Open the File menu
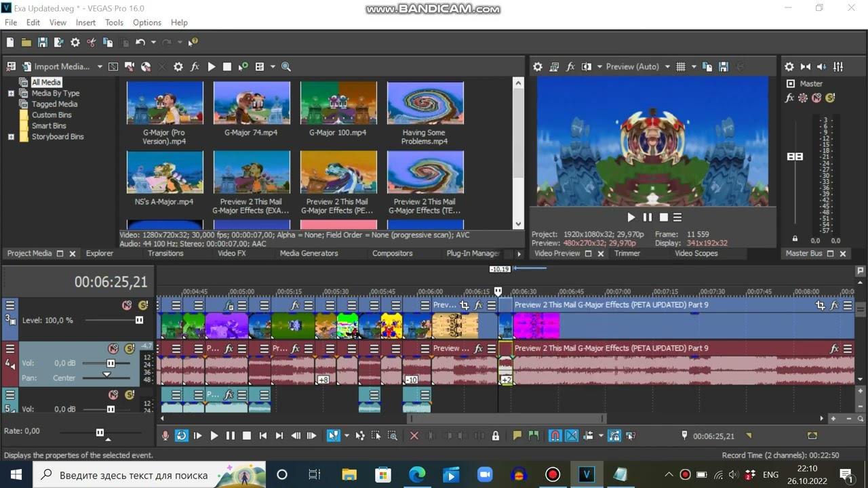The height and width of the screenshot is (488, 868). tap(11, 22)
